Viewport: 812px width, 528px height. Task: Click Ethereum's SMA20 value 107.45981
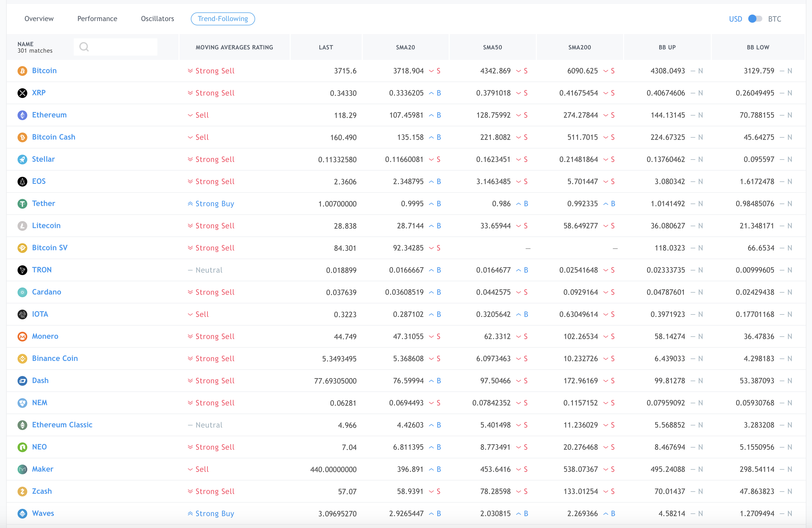[406, 115]
